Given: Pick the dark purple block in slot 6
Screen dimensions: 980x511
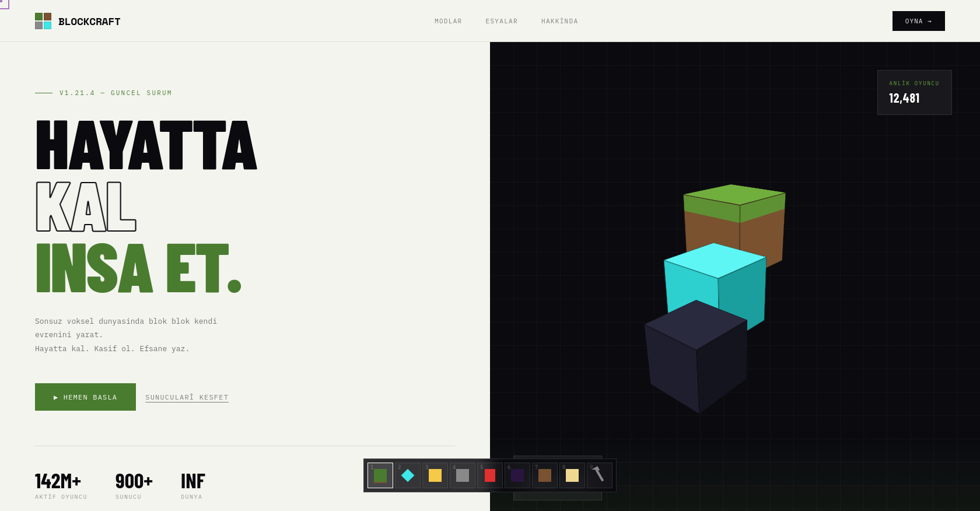Looking at the screenshot, I should point(517,475).
